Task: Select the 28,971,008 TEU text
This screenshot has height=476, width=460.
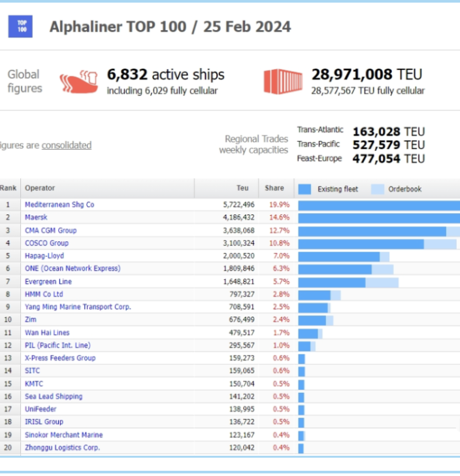Action: click(x=367, y=75)
